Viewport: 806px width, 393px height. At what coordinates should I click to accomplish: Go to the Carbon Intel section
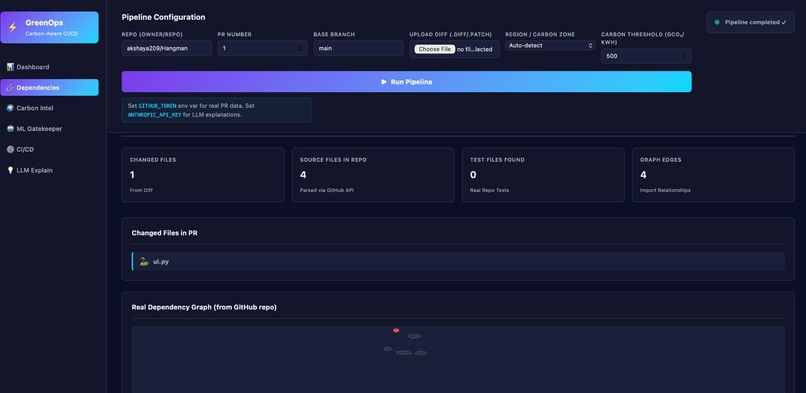click(x=49, y=108)
